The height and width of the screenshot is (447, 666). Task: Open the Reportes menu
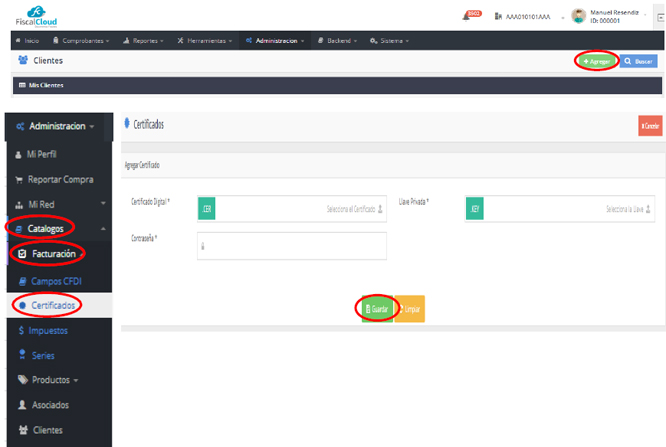pos(143,41)
